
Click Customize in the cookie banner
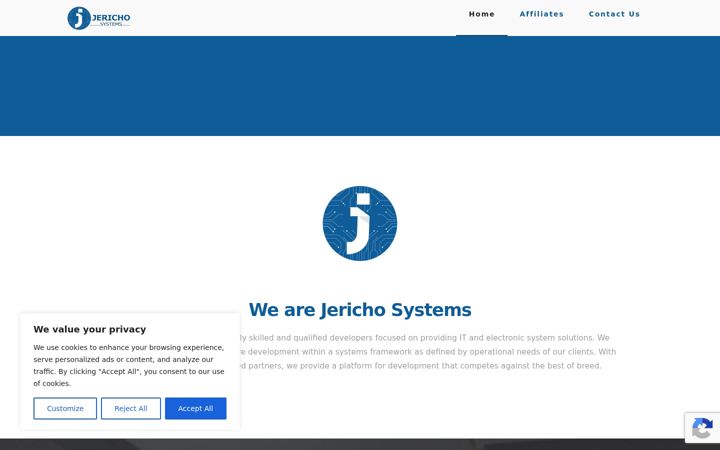[x=65, y=408]
